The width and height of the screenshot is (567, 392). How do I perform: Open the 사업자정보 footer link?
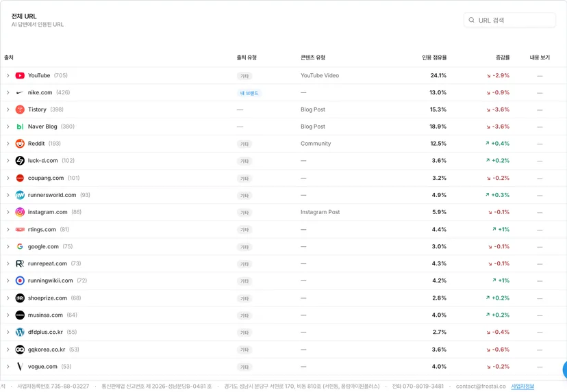(522, 387)
